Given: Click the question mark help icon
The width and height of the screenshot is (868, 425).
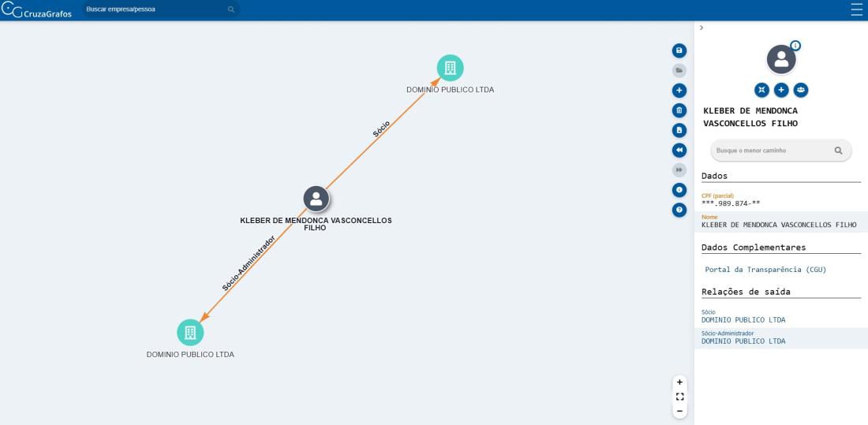Looking at the screenshot, I should click(x=678, y=210).
